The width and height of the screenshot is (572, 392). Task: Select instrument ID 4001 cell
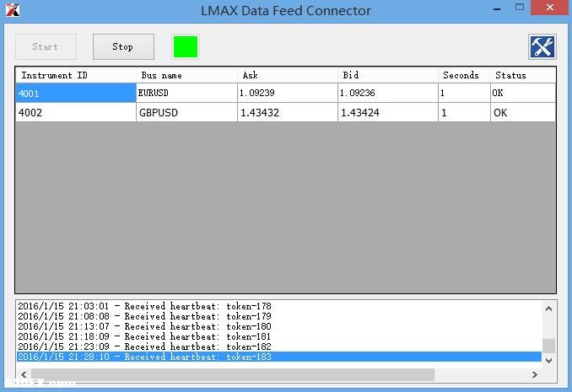coord(76,93)
